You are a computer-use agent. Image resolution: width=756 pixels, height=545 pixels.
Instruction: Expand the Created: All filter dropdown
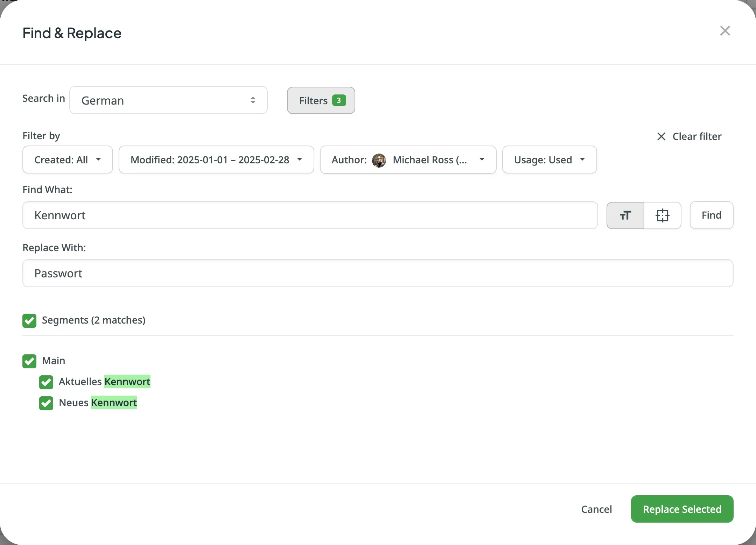68,160
